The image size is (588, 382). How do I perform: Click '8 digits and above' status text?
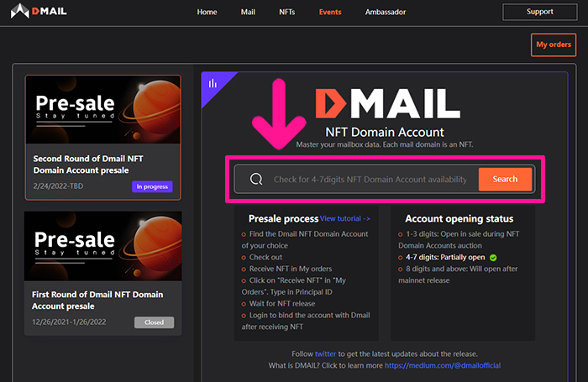coord(458,275)
